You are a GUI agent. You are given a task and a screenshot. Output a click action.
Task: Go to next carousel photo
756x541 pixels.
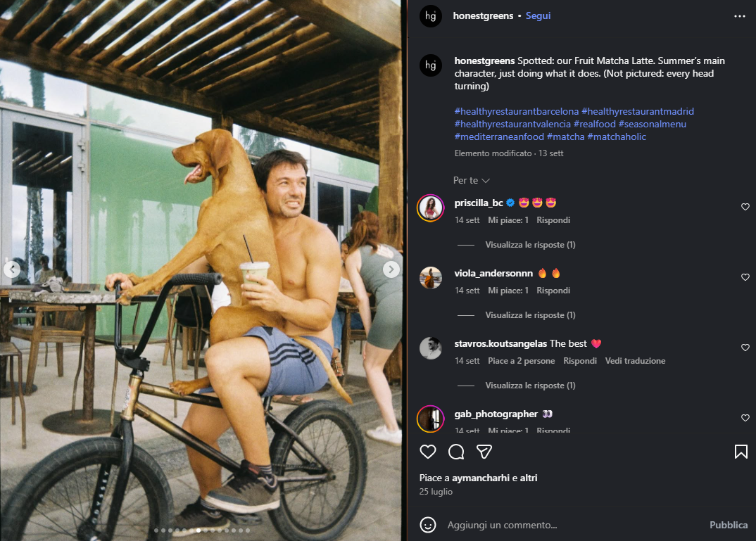point(391,269)
